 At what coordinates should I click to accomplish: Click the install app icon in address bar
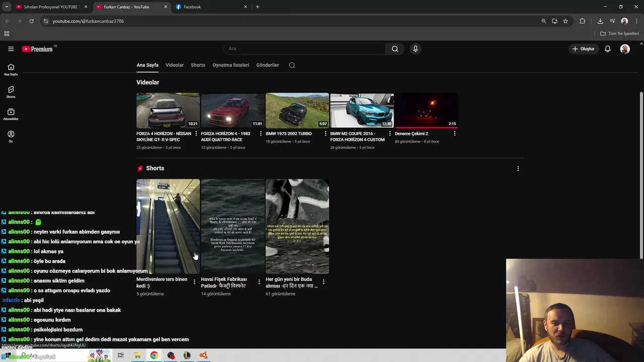coord(554,21)
